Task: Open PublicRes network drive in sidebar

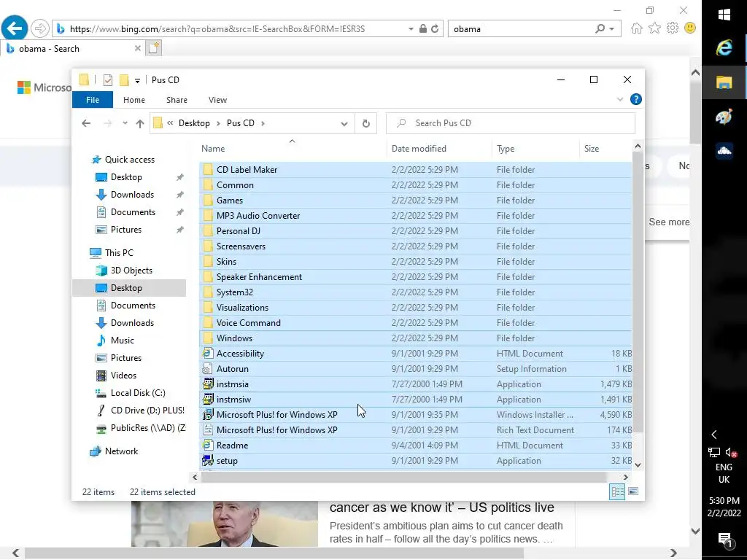Action: pos(147,428)
